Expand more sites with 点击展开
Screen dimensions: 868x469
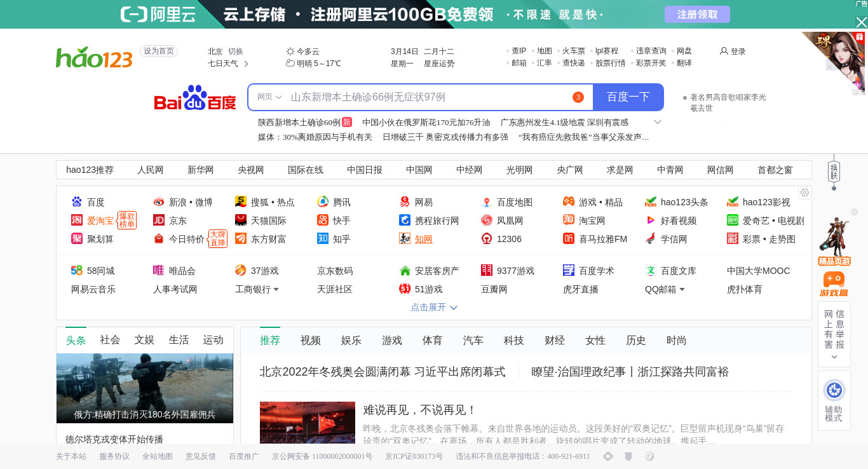click(434, 307)
